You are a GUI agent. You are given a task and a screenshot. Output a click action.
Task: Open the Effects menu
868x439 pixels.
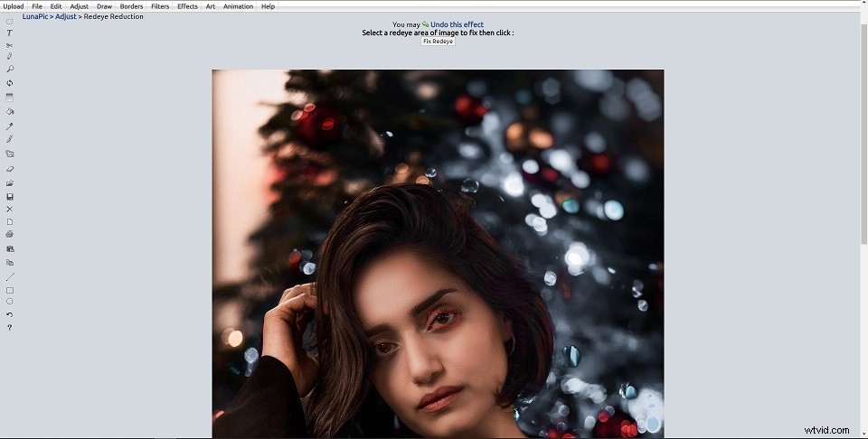(187, 6)
